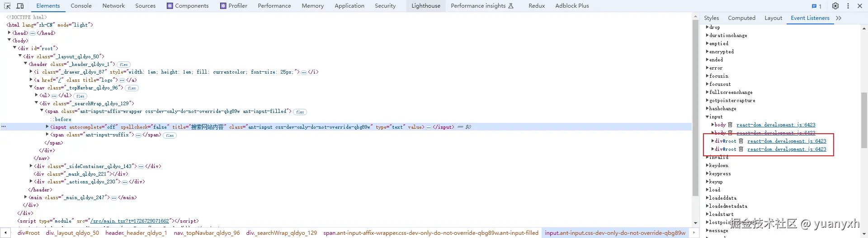This screenshot has height=238, width=868.
Task: Open the Performance insights tab
Action: (482, 6)
